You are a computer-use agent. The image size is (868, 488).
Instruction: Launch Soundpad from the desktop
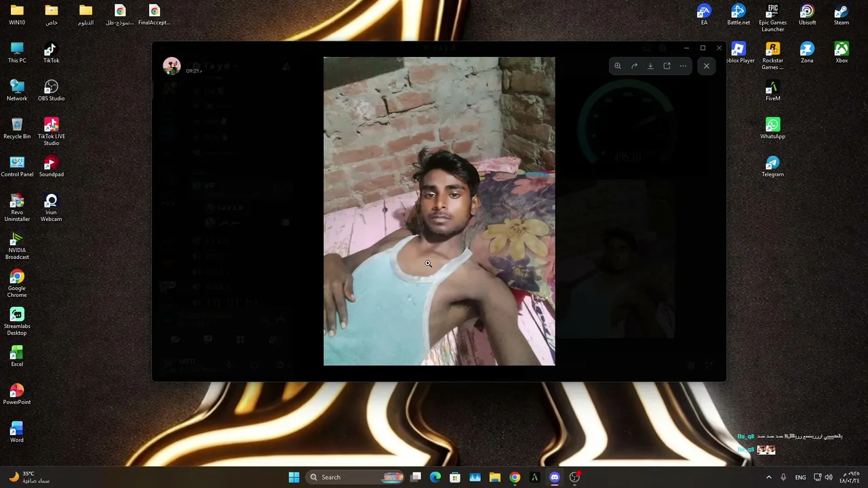tap(52, 167)
